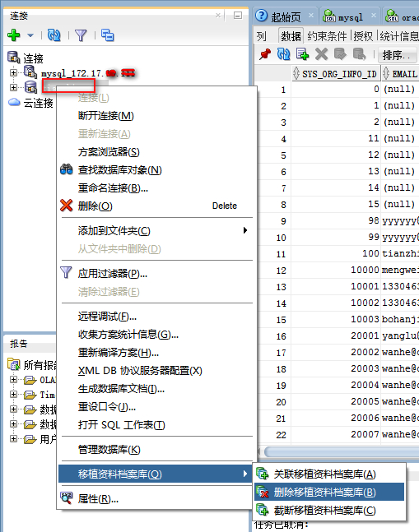Expand the second database connection node

(x=13, y=87)
